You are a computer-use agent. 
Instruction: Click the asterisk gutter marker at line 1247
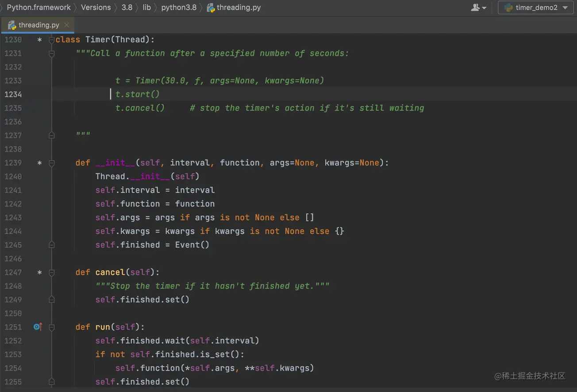click(x=39, y=273)
